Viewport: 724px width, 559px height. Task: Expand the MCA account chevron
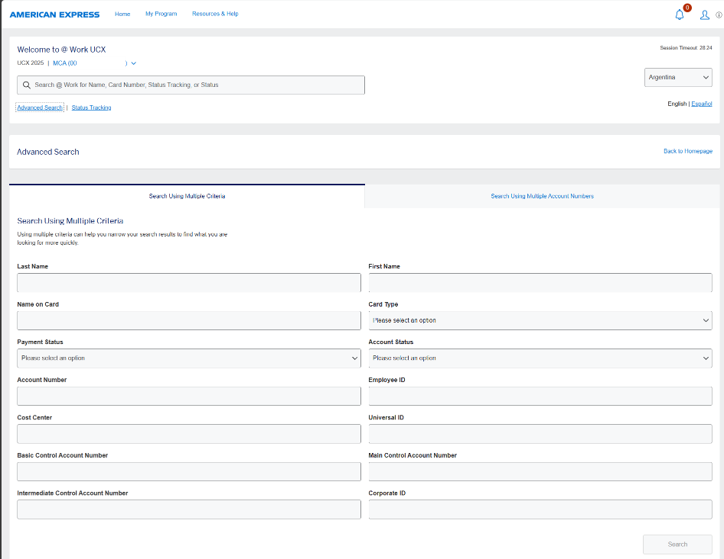coord(133,63)
